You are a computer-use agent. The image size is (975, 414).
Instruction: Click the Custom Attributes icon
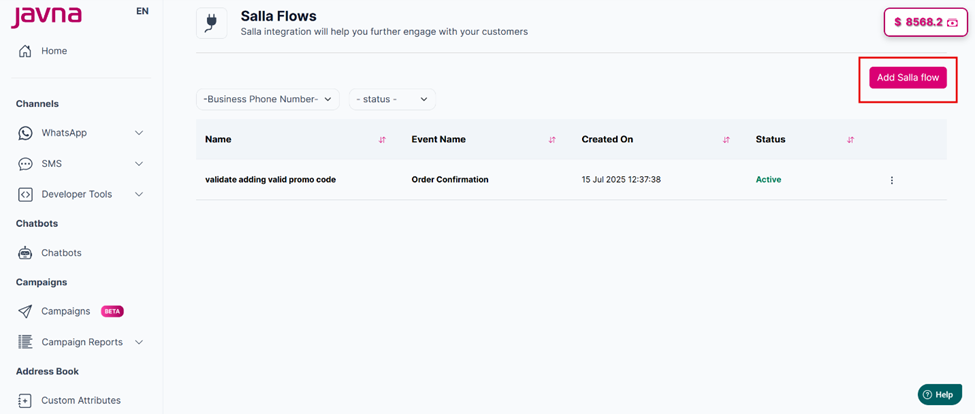click(25, 400)
